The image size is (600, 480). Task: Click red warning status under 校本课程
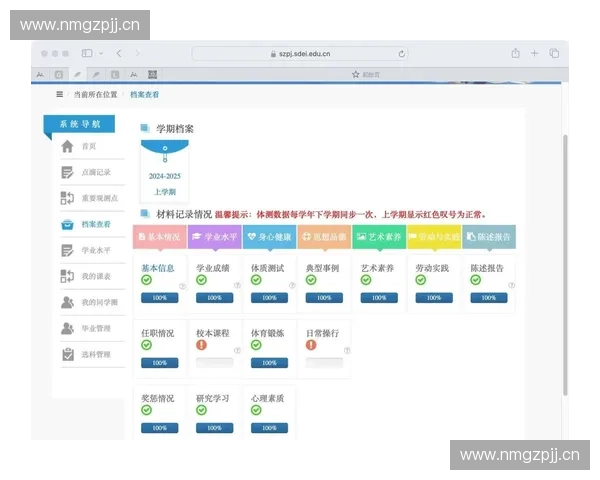[x=201, y=345]
